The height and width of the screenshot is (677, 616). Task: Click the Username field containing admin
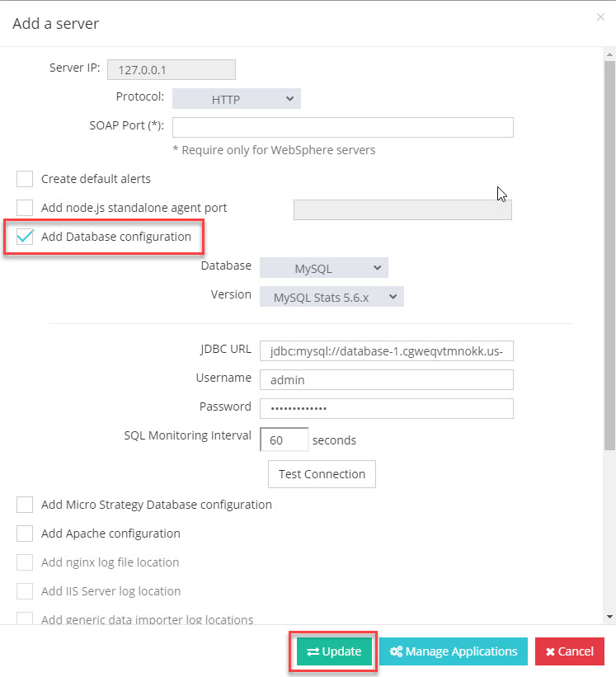click(x=386, y=379)
